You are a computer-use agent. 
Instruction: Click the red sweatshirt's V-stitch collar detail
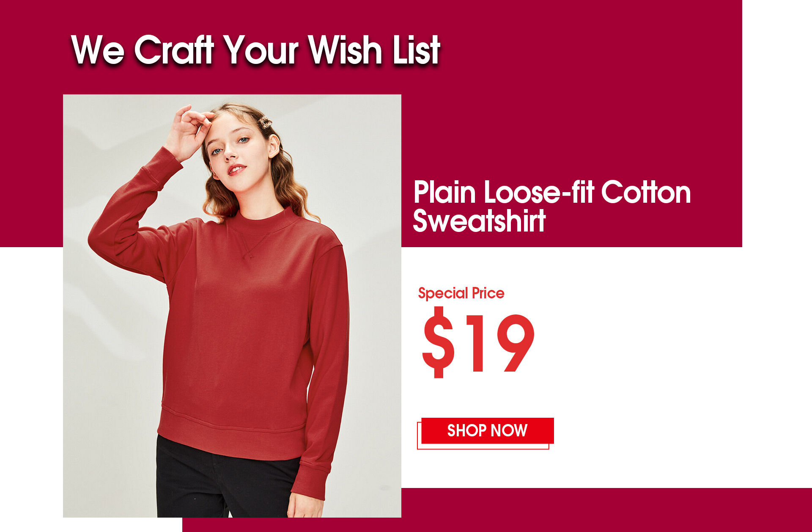tap(250, 245)
